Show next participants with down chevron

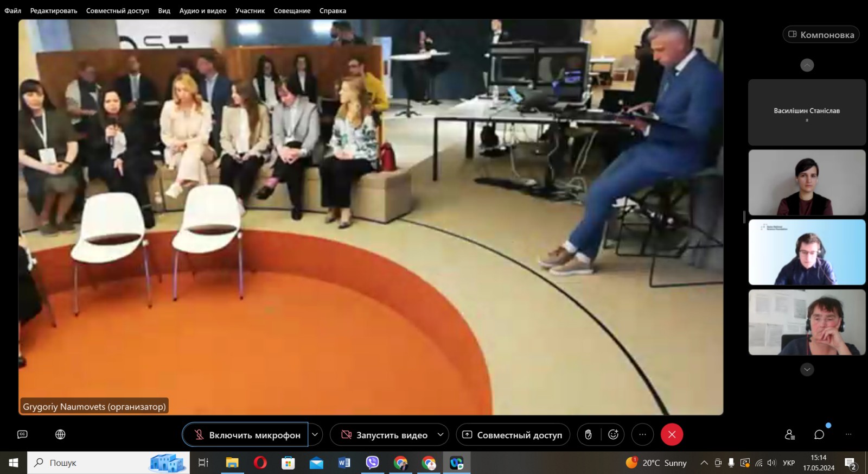coord(807,369)
